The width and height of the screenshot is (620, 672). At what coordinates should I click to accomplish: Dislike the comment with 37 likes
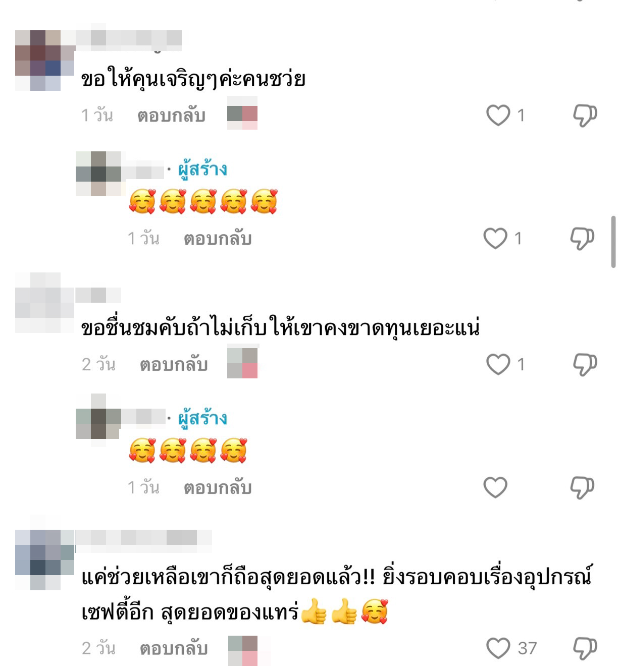[x=585, y=648]
